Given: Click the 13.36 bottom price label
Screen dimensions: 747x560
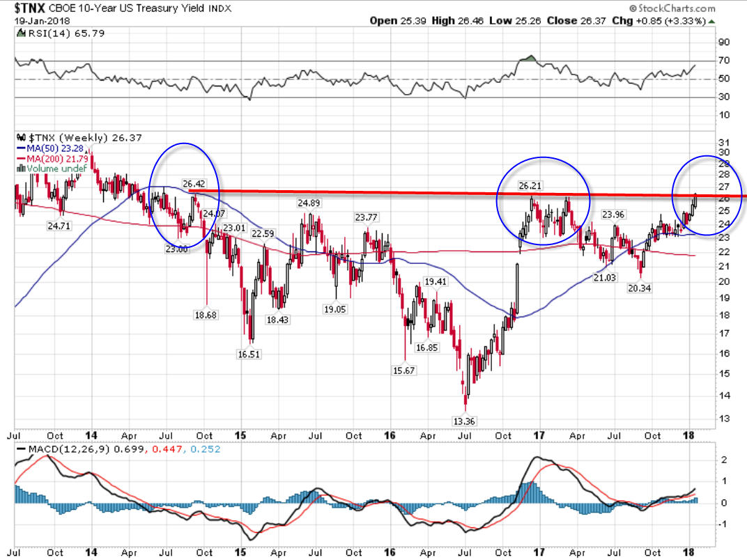Looking at the screenshot, I should (x=464, y=421).
